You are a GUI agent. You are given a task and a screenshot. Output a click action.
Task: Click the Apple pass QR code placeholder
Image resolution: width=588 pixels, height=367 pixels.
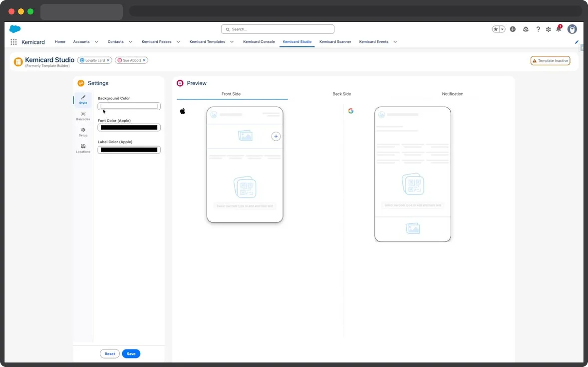[x=245, y=187]
